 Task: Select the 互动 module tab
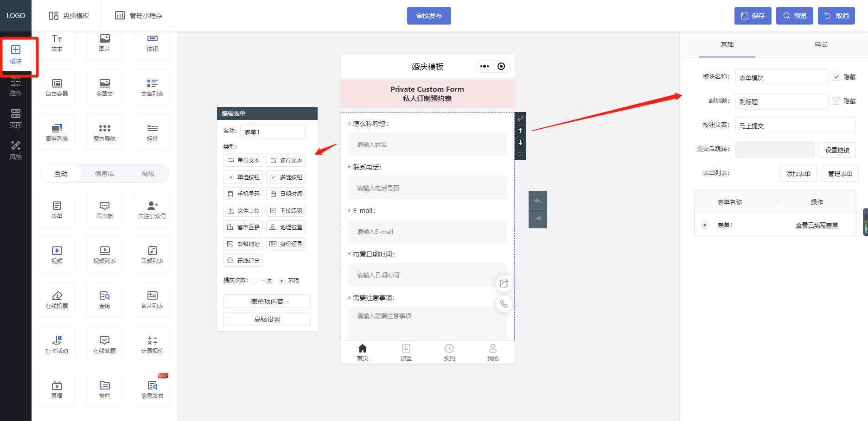coord(61,174)
